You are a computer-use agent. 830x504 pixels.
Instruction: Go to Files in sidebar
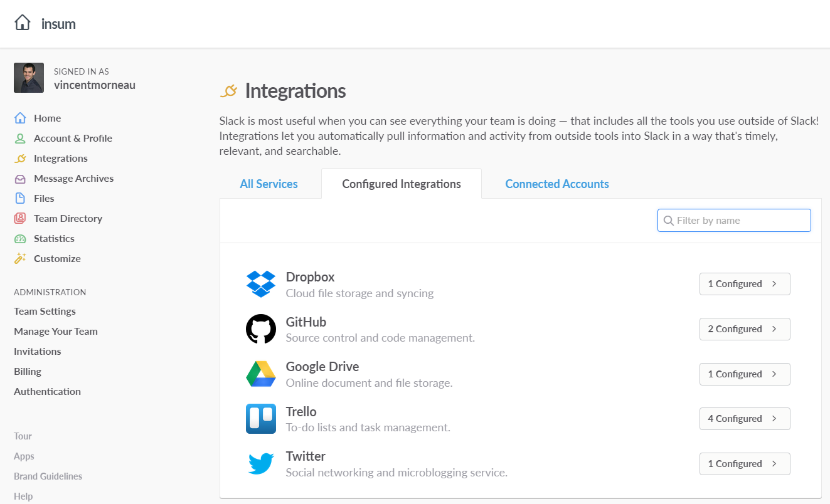pos(44,198)
